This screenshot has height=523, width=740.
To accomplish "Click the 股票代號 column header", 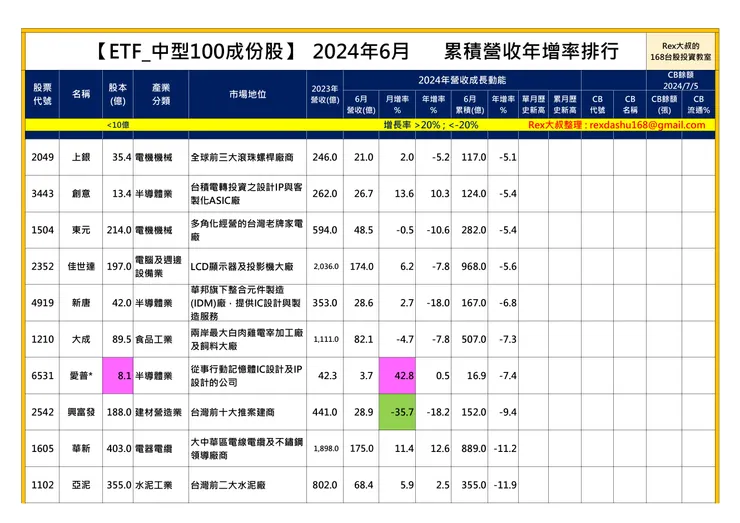I will pos(42,94).
